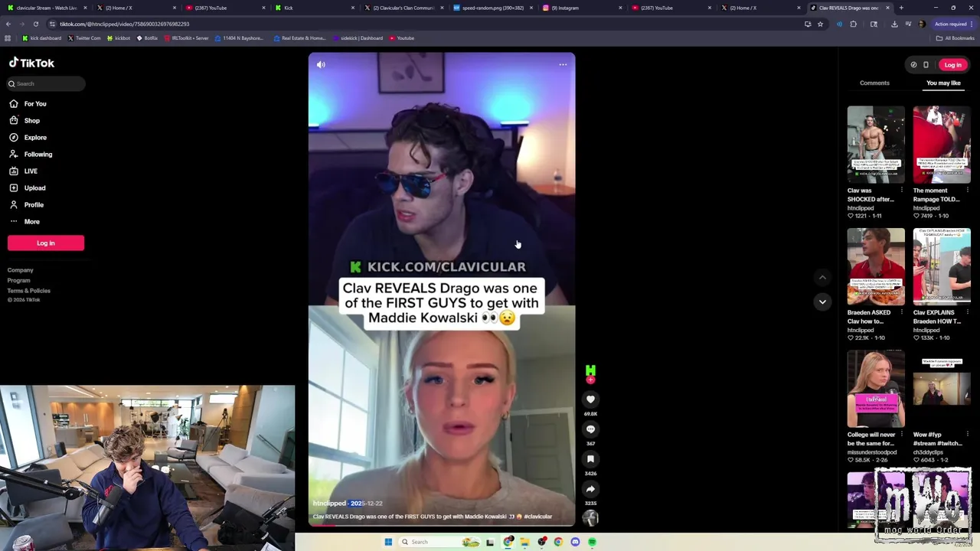980x551 pixels.
Task: Open the coin icon in the TikTok header
Action: [x=913, y=65]
